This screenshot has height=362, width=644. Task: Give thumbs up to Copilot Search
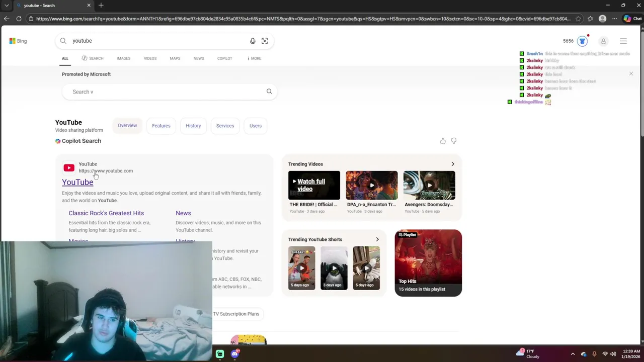(x=443, y=141)
